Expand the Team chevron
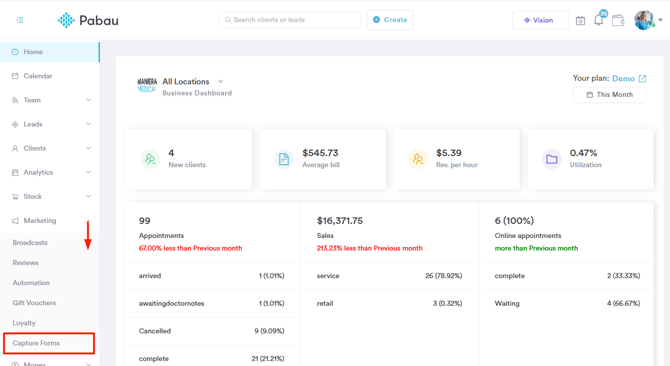Viewport: 670px width, 366px height. (88, 100)
